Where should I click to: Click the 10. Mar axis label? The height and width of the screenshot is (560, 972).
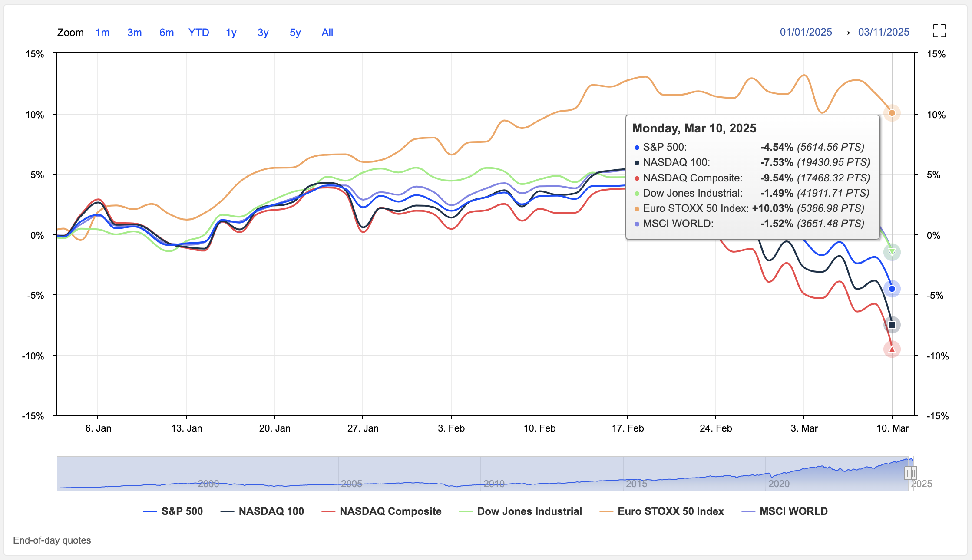tap(893, 428)
